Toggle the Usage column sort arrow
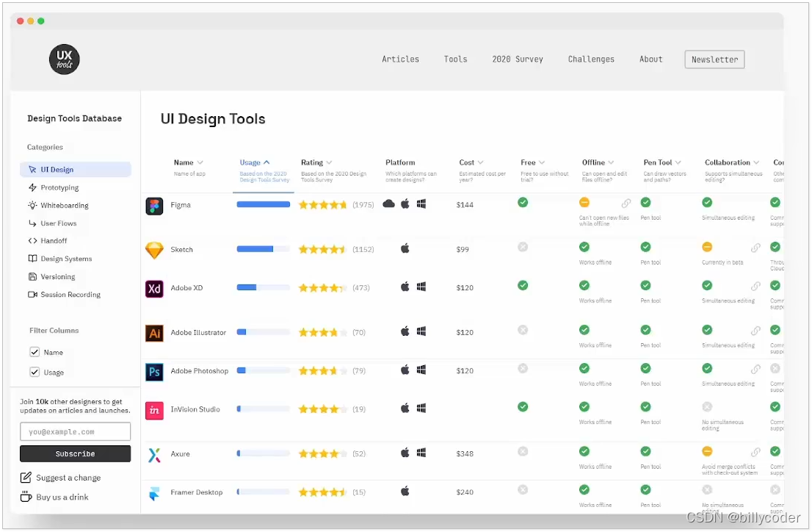This screenshot has height=532, width=812. (x=267, y=163)
